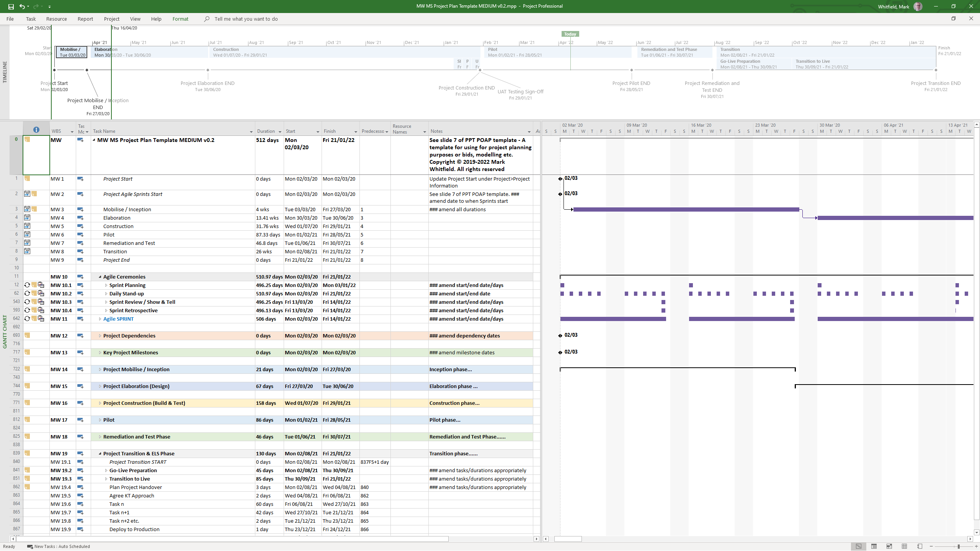Viewport: 980px width, 551px height.
Task: Expand the Agile SPRINT summary task
Action: (x=100, y=319)
